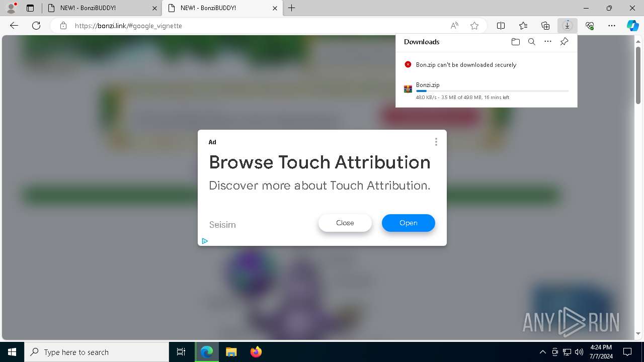Open the profile avatar icon
Viewport: 644px width, 362px height.
coord(11,8)
